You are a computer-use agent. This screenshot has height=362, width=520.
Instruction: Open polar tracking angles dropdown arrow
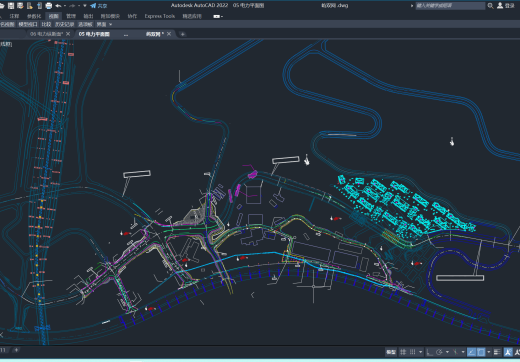pyautogui.click(x=447, y=352)
